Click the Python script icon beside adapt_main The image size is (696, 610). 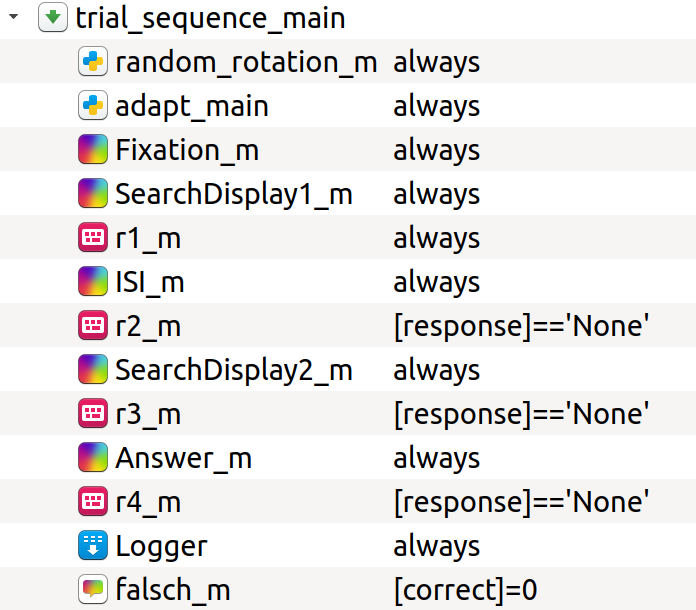pos(93,105)
